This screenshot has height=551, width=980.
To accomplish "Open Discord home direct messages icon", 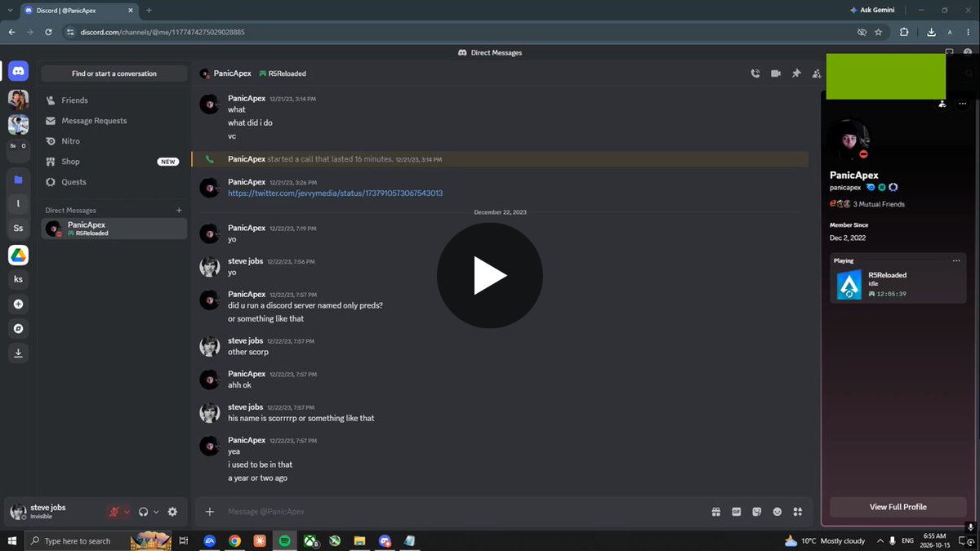I will (18, 71).
